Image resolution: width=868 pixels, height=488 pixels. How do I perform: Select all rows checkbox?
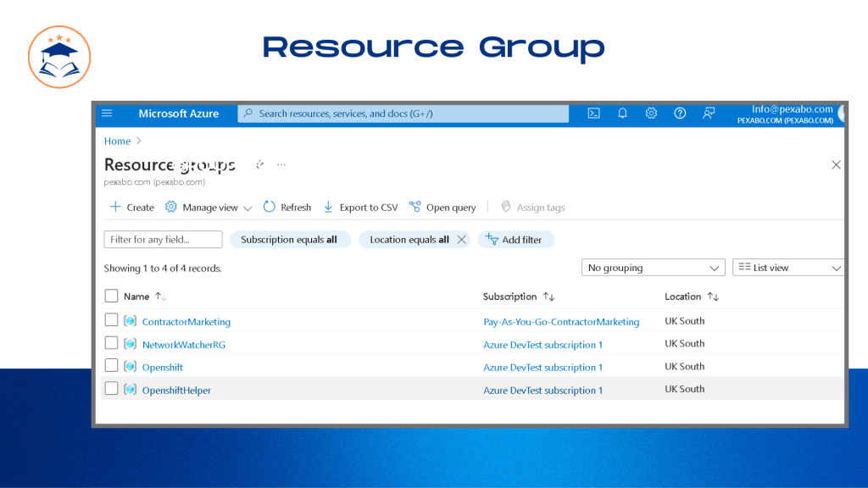click(x=111, y=296)
